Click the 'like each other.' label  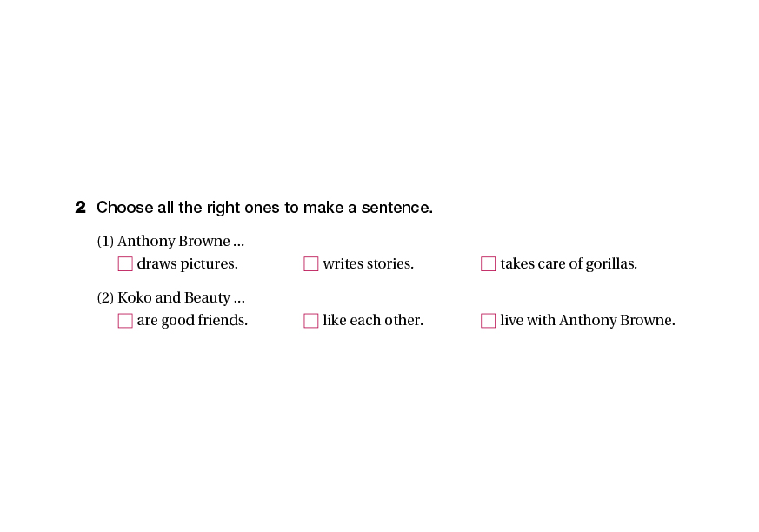pyautogui.click(x=373, y=321)
